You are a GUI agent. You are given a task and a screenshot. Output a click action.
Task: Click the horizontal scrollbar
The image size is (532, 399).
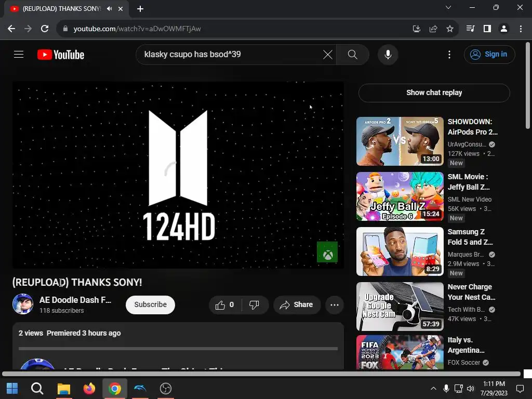pyautogui.click(x=261, y=374)
